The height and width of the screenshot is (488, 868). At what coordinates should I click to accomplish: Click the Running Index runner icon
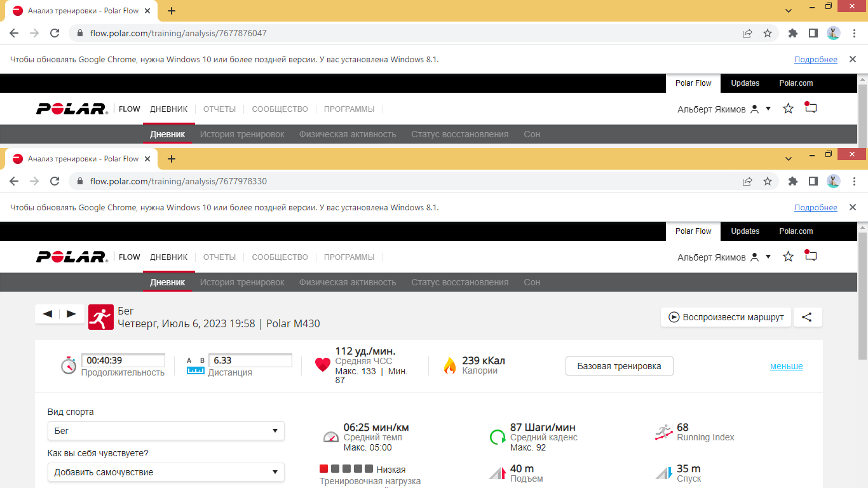tap(664, 433)
